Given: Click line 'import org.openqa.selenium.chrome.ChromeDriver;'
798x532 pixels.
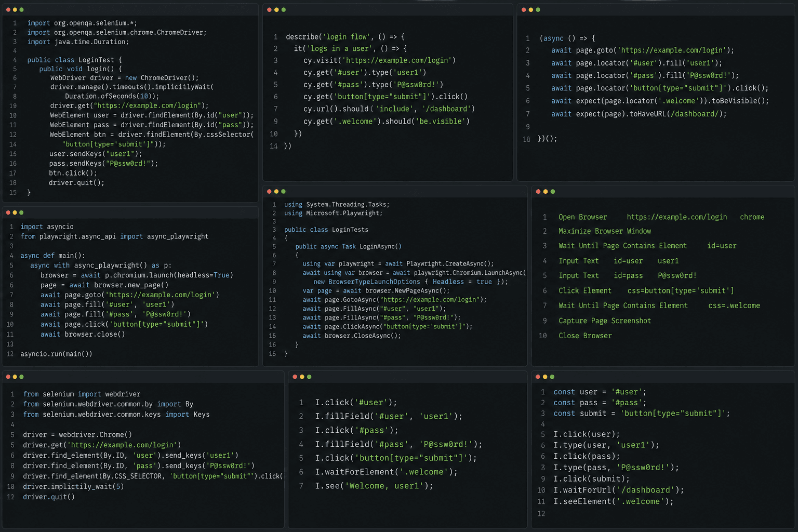Looking at the screenshot, I should [117, 32].
